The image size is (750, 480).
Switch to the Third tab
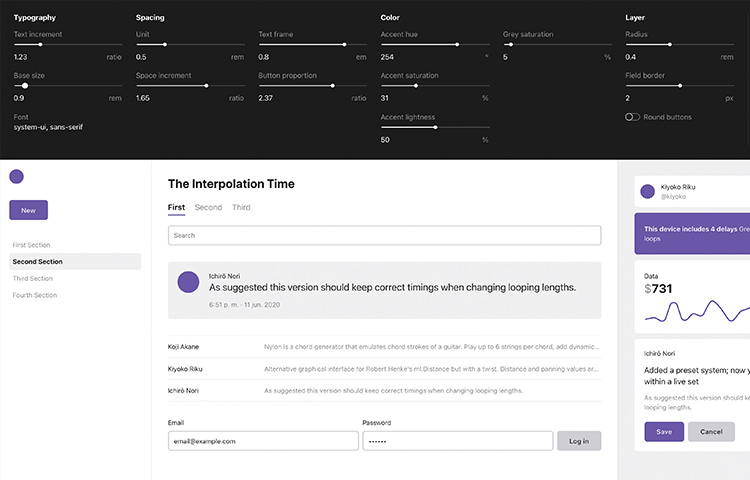241,207
